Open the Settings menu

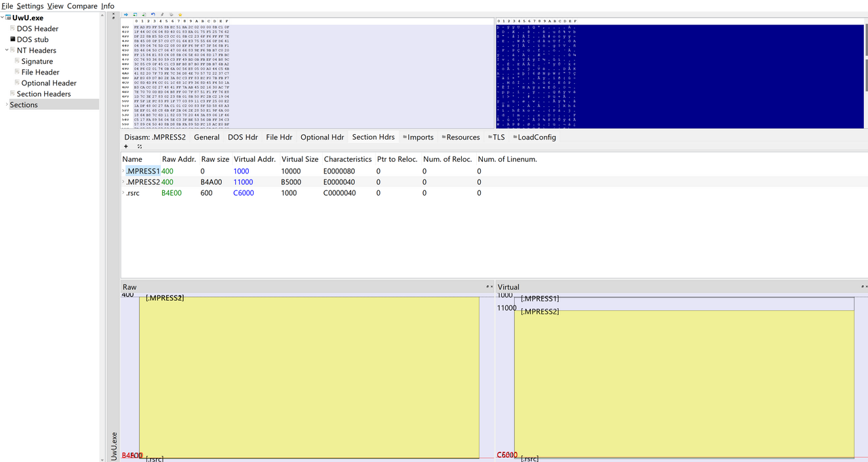coord(30,6)
